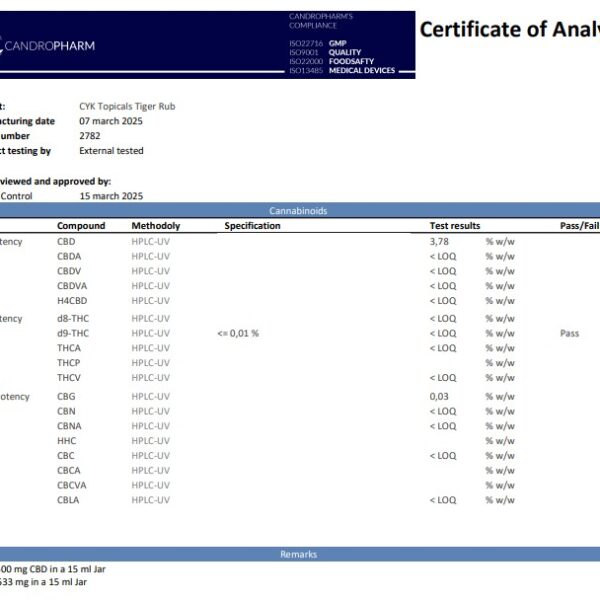Click the H4CBD compound cell
Image resolution: width=600 pixels, height=600 pixels.
tap(72, 301)
